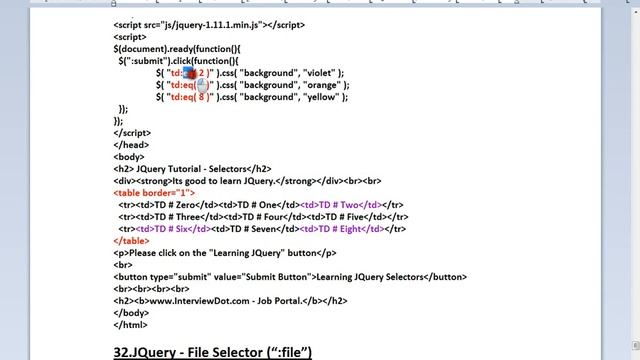Click the "TD # Zero" cell text
The image size is (640, 360).
(x=175, y=205)
